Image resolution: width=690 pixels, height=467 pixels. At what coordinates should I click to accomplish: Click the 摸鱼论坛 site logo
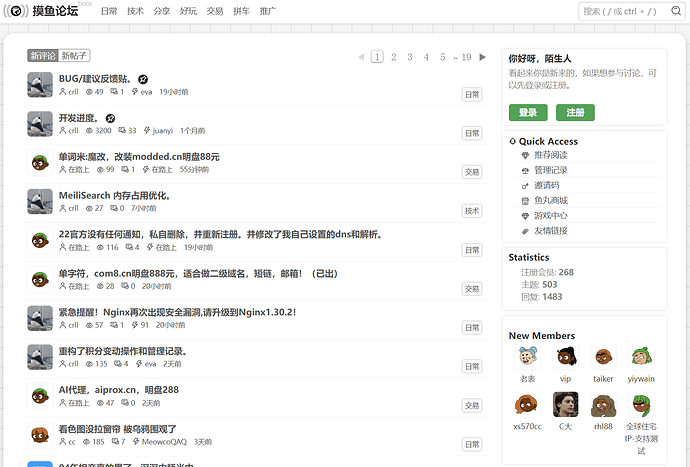[x=41, y=11]
